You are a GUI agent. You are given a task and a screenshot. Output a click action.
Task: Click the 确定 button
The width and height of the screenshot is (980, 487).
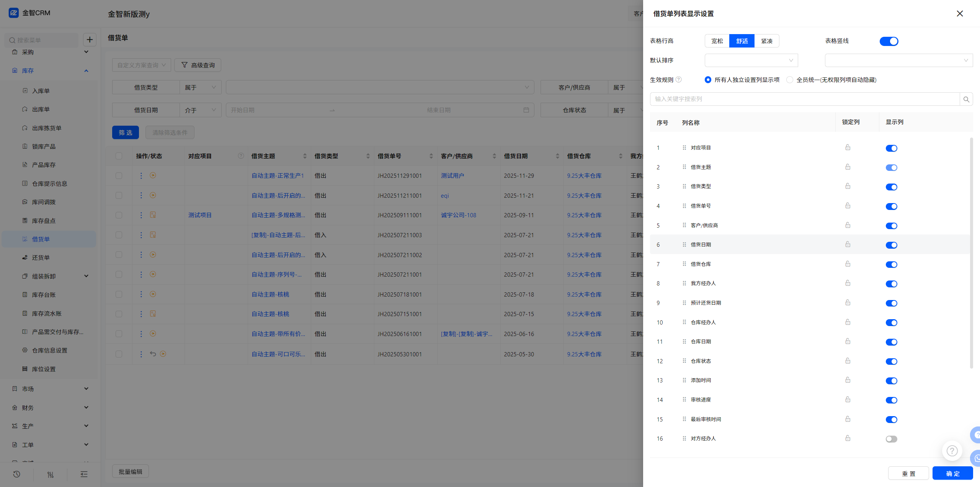click(x=952, y=473)
